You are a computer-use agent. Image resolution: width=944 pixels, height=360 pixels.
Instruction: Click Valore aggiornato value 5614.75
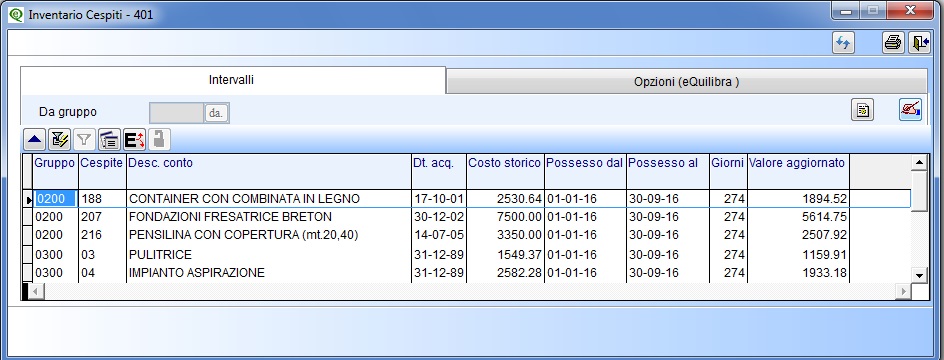[798, 217]
